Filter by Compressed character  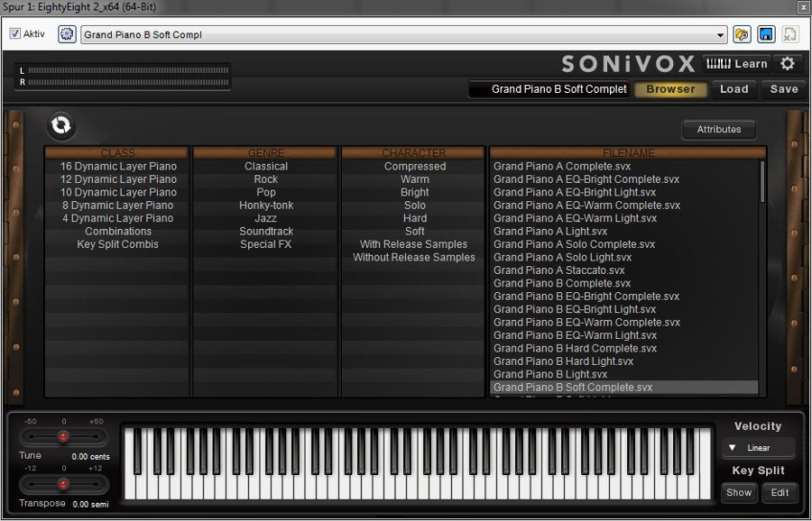[x=414, y=166]
